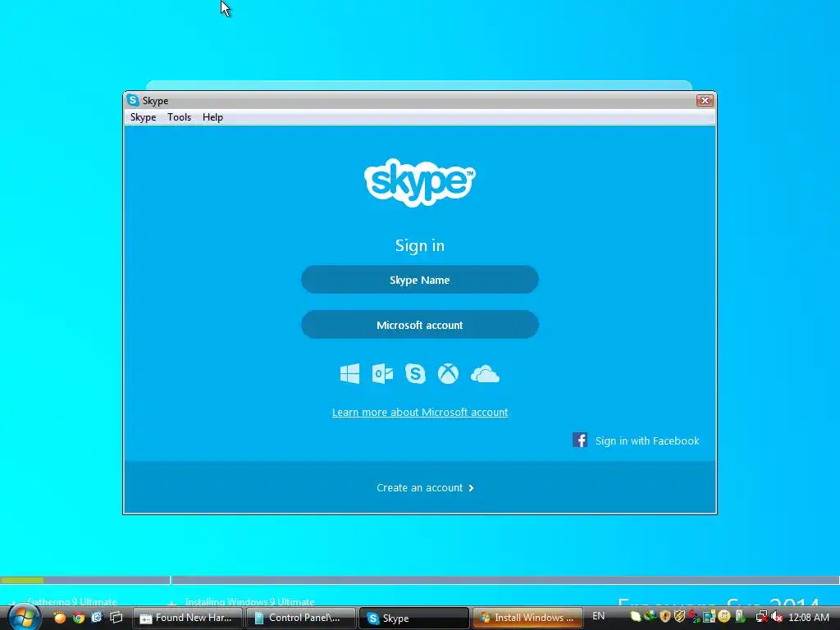
Task: Click Create an account
Action: tap(419, 487)
